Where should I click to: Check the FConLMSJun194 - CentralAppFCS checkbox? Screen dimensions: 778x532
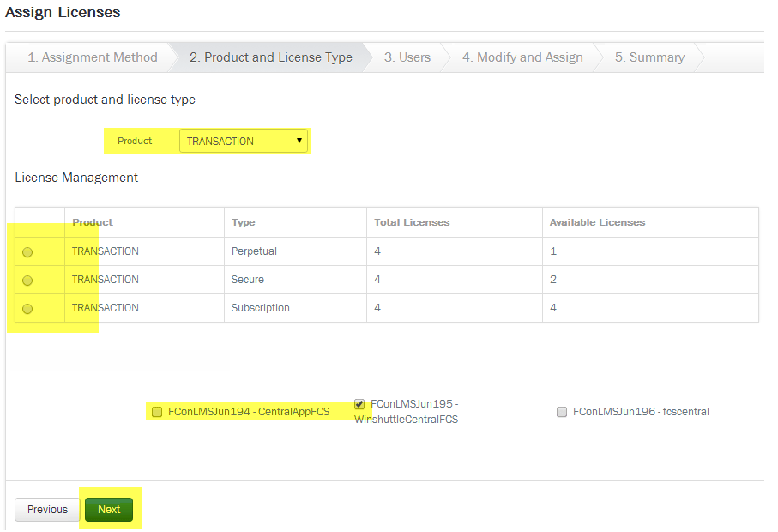[157, 411]
